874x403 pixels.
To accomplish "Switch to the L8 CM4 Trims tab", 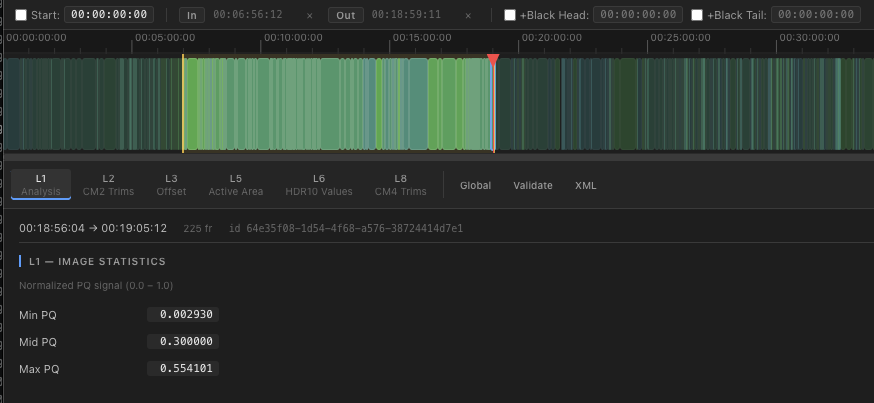I will (x=400, y=184).
